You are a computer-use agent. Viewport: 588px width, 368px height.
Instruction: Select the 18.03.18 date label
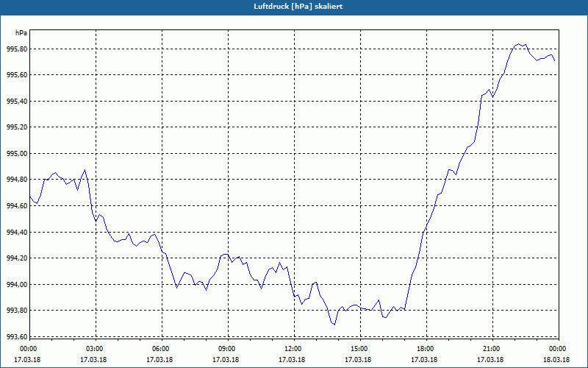(556, 360)
